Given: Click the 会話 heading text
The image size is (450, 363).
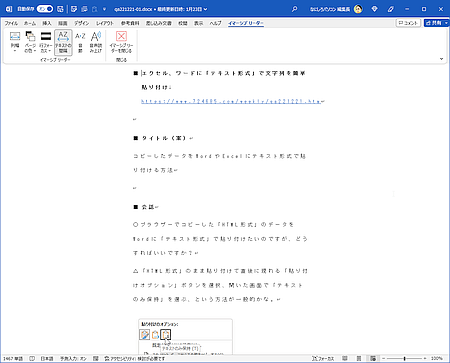Looking at the screenshot, I should point(148,207).
